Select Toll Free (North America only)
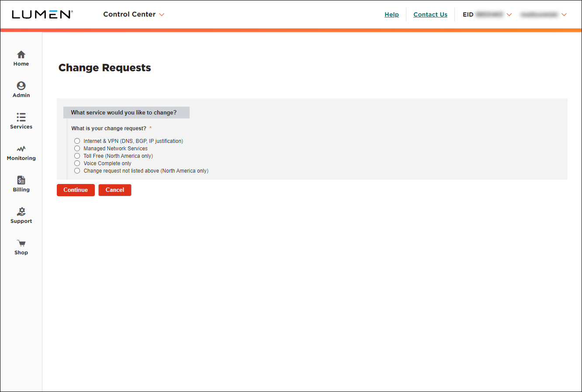The width and height of the screenshot is (582, 392). tap(77, 156)
